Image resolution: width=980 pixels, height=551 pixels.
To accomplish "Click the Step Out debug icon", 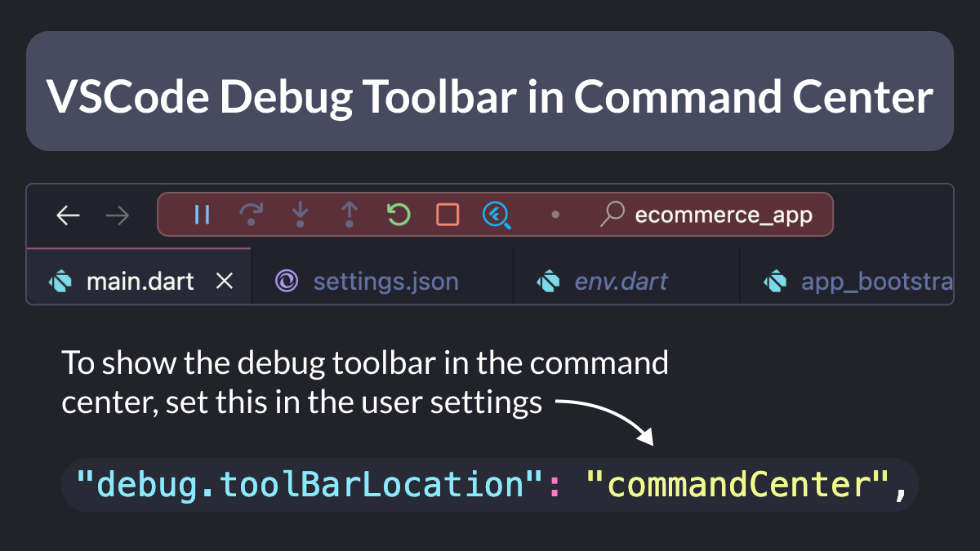I will pos(350,215).
